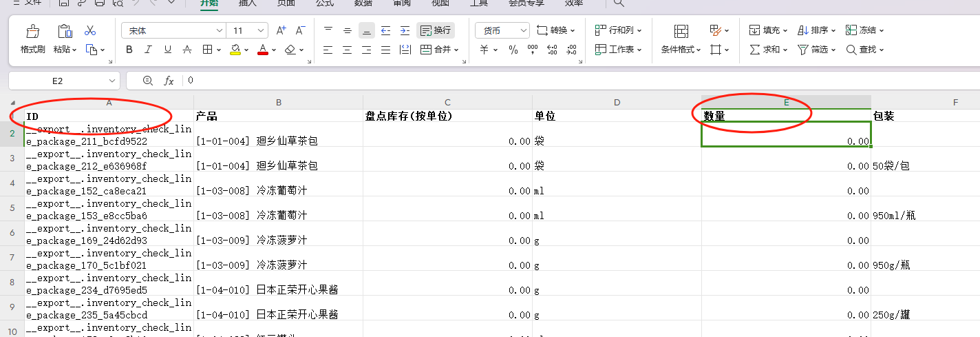
Task: Click the fx insert function icon
Action: pyautogui.click(x=169, y=81)
